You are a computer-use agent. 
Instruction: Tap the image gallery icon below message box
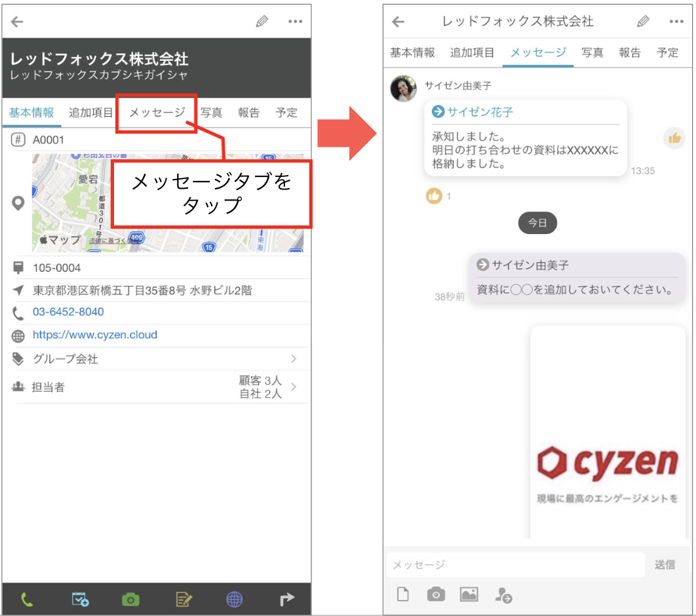coord(469,594)
